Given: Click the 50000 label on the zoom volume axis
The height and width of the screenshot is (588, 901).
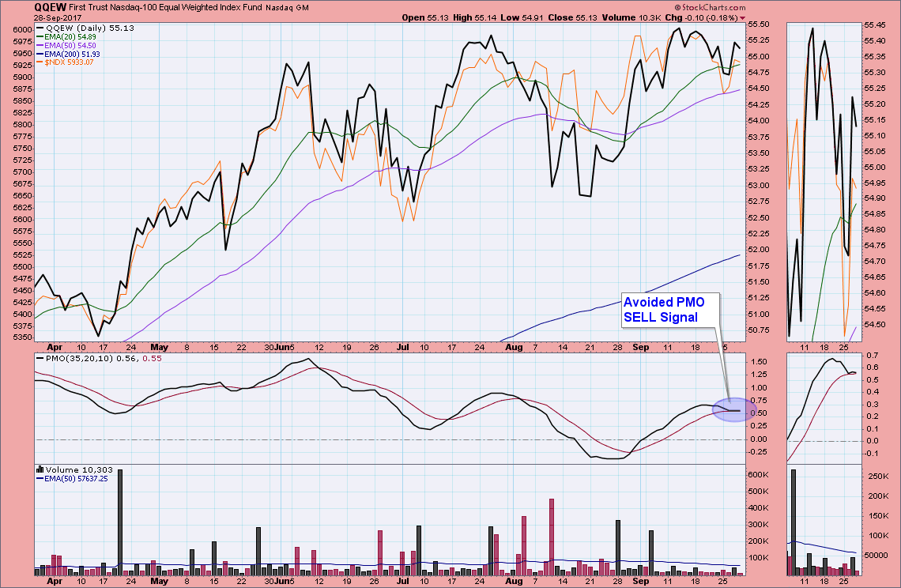Looking at the screenshot, I should 876,556.
